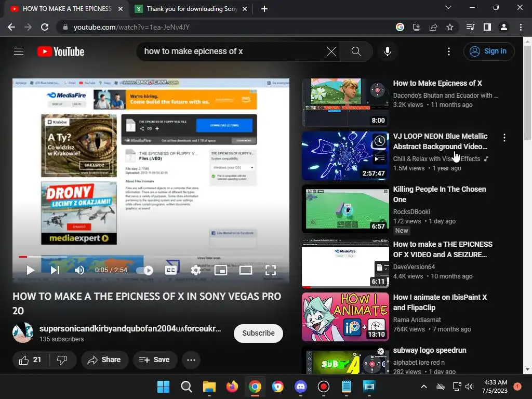Subscribe to the channel
This screenshot has height=399, width=532.
(258, 333)
